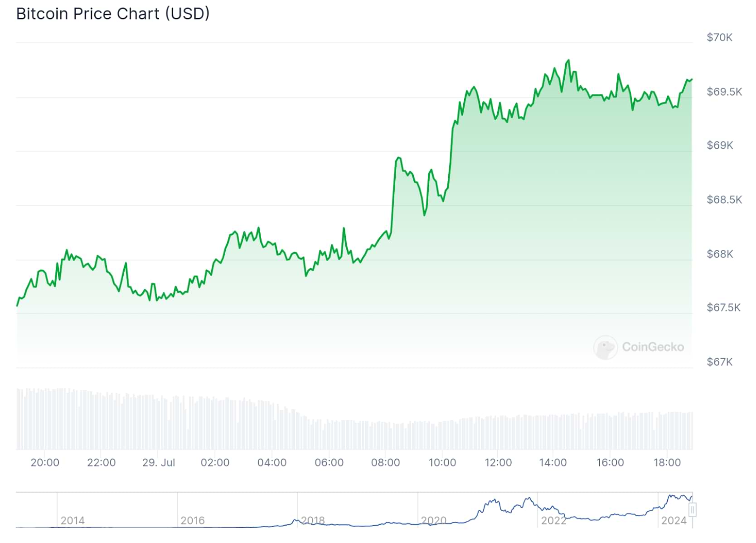The height and width of the screenshot is (543, 756).
Task: Click the 06:00 time axis label
Action: (x=329, y=463)
